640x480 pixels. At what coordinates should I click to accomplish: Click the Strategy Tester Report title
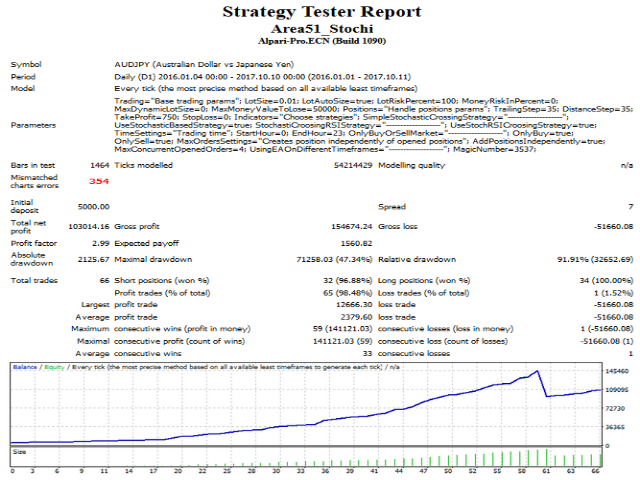pos(320,13)
